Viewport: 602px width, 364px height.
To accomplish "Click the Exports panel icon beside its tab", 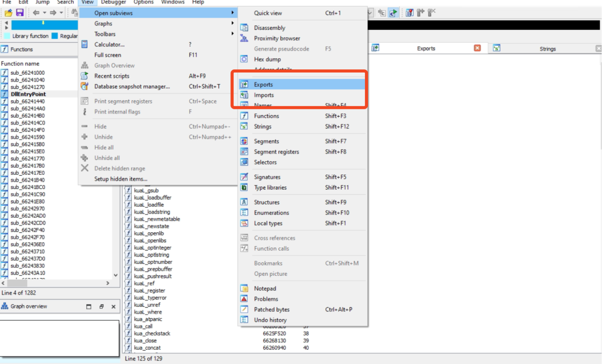I will coord(375,47).
